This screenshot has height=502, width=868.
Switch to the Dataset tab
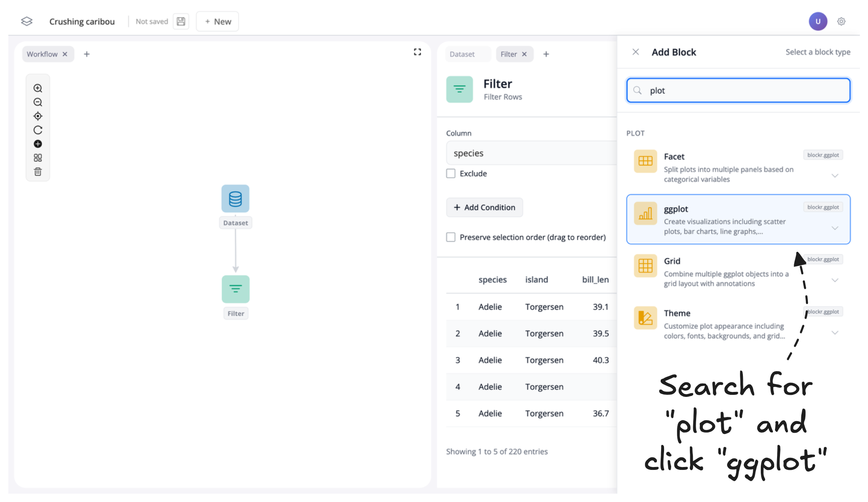point(462,54)
